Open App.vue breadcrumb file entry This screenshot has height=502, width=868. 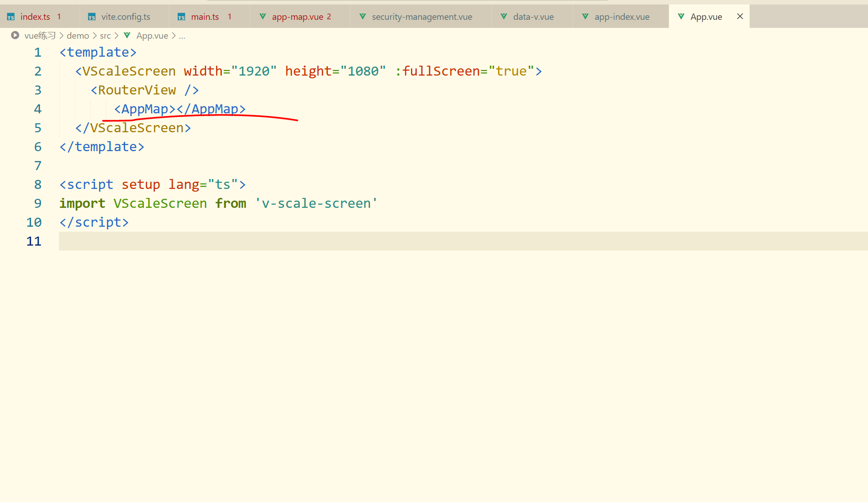(x=152, y=36)
